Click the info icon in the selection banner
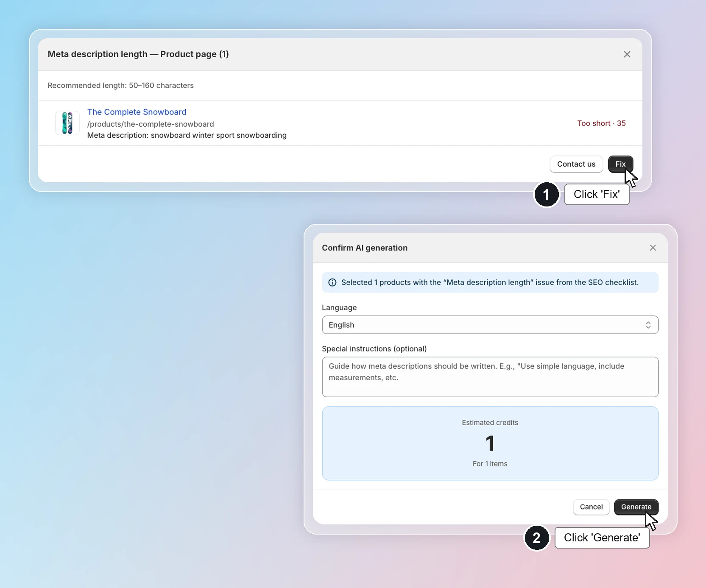Screen dimensions: 706x588 pos(332,282)
